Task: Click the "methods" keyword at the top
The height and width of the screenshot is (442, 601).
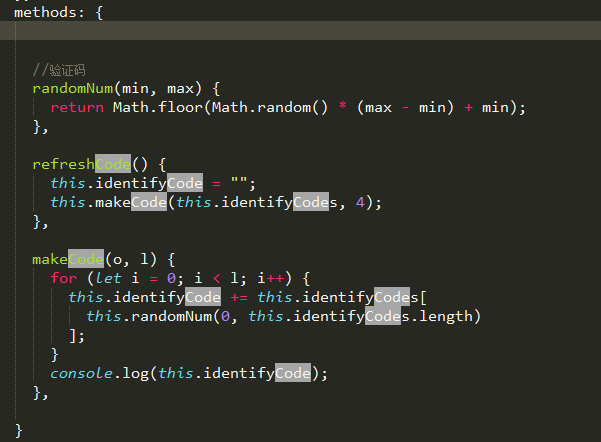Action: coord(44,12)
